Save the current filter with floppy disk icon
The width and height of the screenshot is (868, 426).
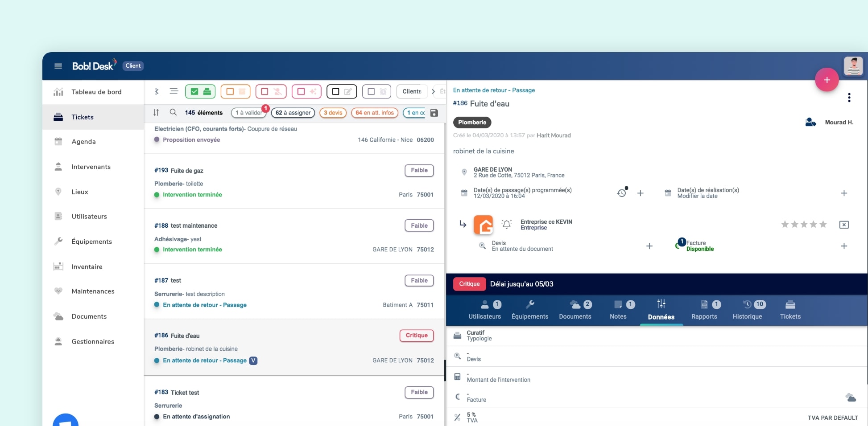[434, 113]
